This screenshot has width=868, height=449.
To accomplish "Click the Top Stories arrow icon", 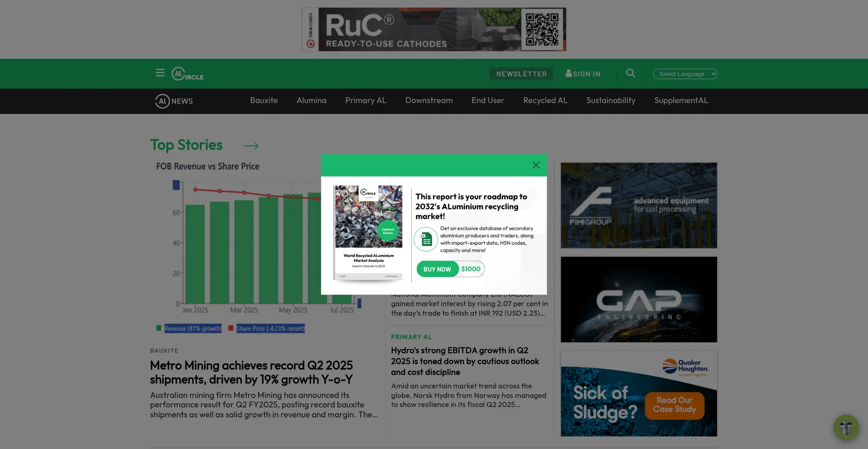I will pyautogui.click(x=251, y=146).
